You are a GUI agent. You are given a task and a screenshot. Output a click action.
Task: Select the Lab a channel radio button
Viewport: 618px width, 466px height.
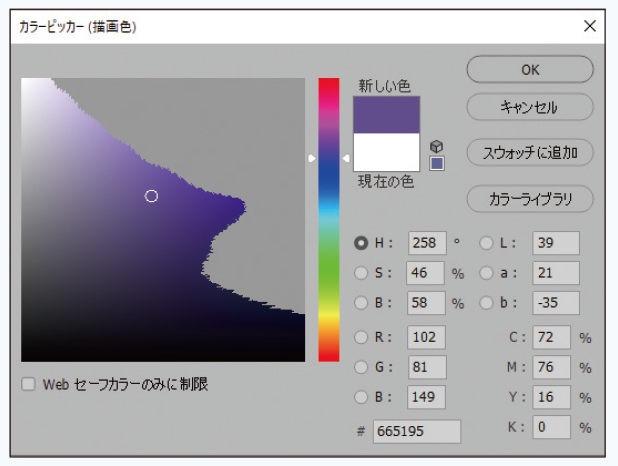tap(486, 272)
